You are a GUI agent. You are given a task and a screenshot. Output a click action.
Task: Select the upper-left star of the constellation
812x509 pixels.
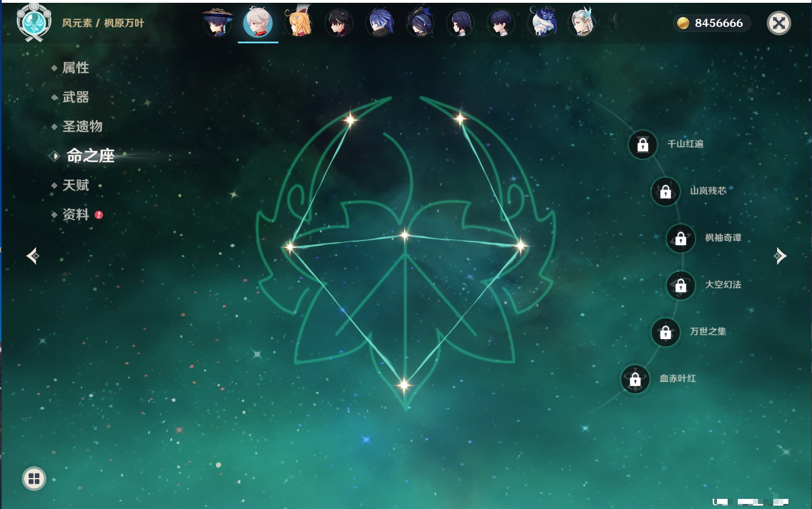pos(351,119)
